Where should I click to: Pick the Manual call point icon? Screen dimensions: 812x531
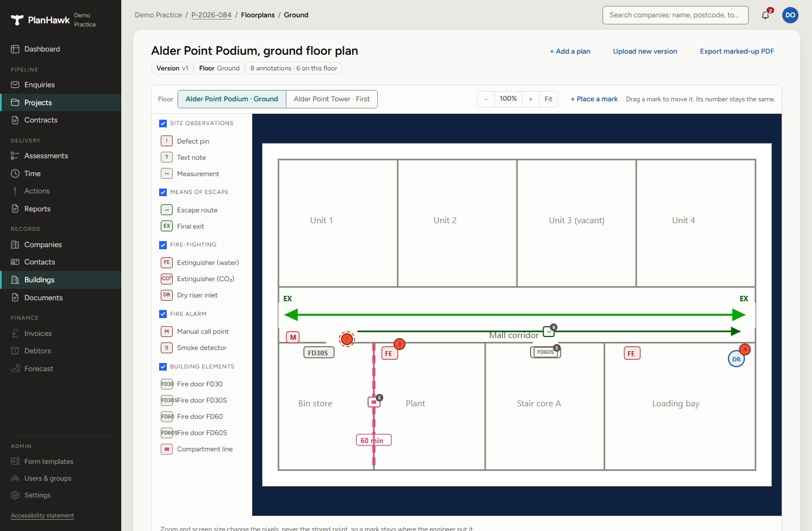pos(167,331)
